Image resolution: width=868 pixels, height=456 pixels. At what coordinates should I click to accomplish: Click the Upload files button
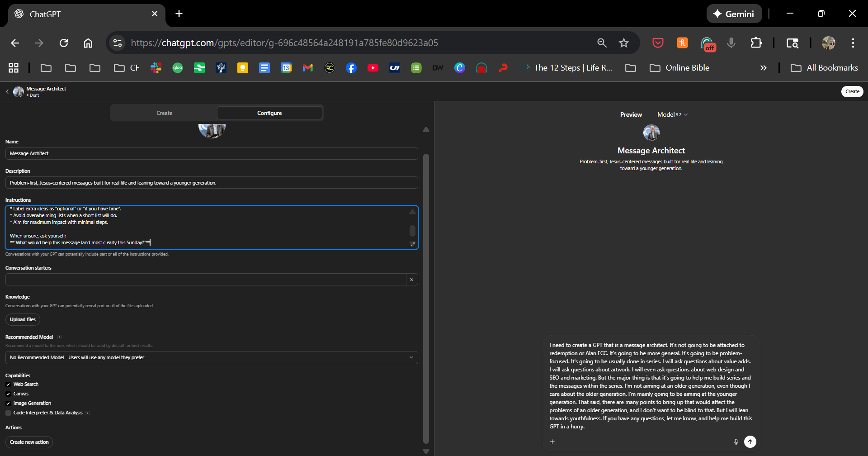tap(23, 319)
